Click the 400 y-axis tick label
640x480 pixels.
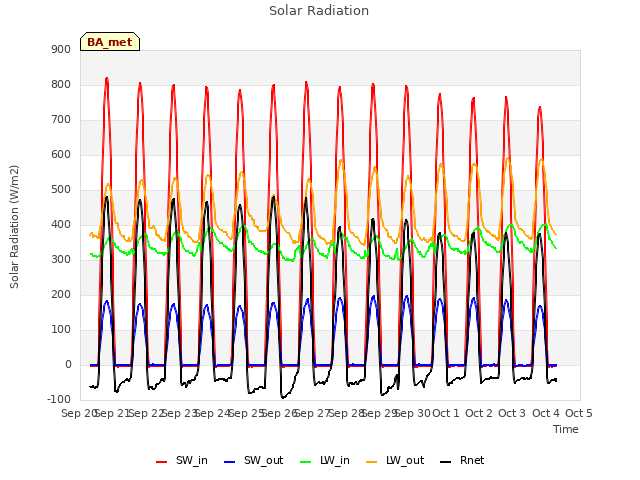pos(61,224)
